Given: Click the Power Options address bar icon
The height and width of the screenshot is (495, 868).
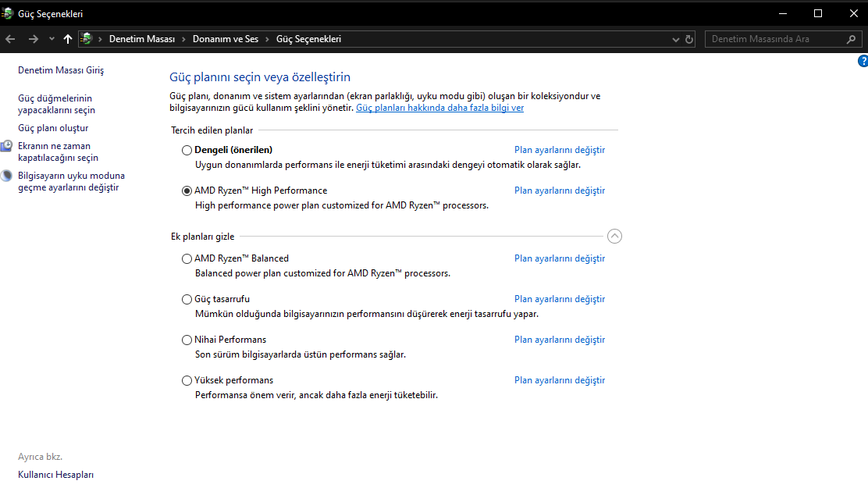Looking at the screenshot, I should click(x=87, y=39).
